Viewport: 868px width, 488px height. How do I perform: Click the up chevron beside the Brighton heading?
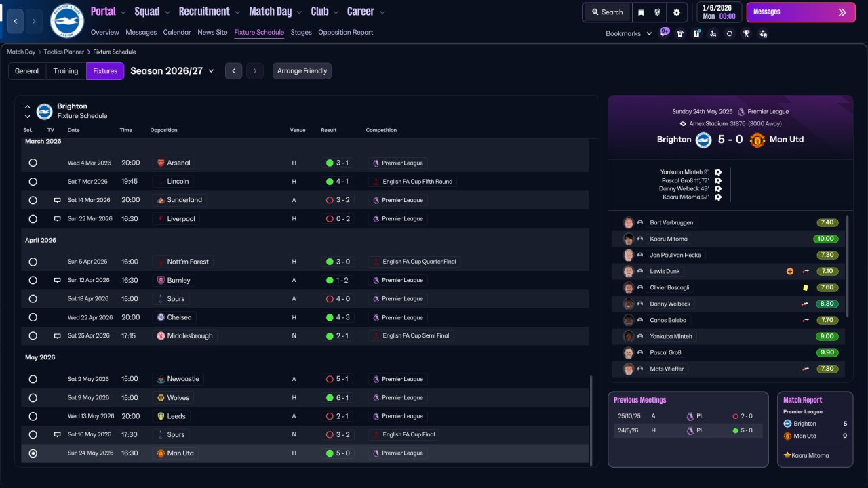pos(28,106)
